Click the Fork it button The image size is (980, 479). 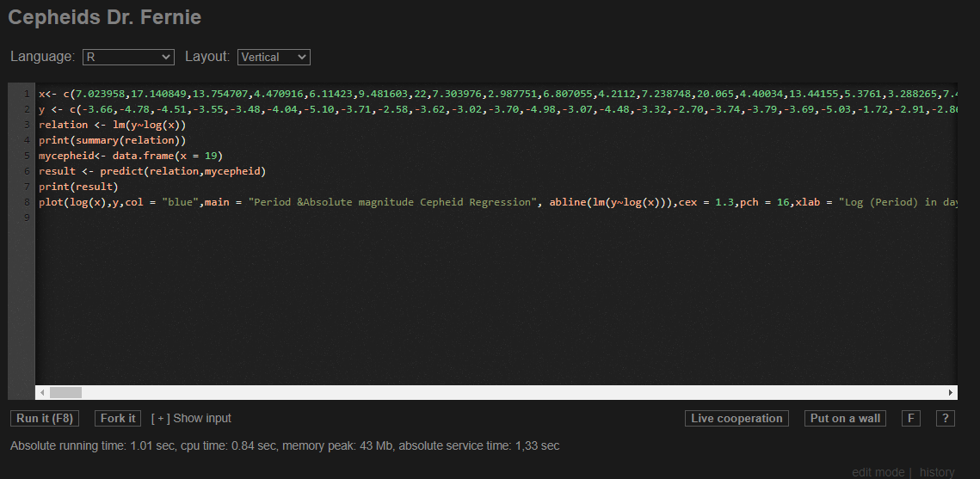click(x=118, y=419)
